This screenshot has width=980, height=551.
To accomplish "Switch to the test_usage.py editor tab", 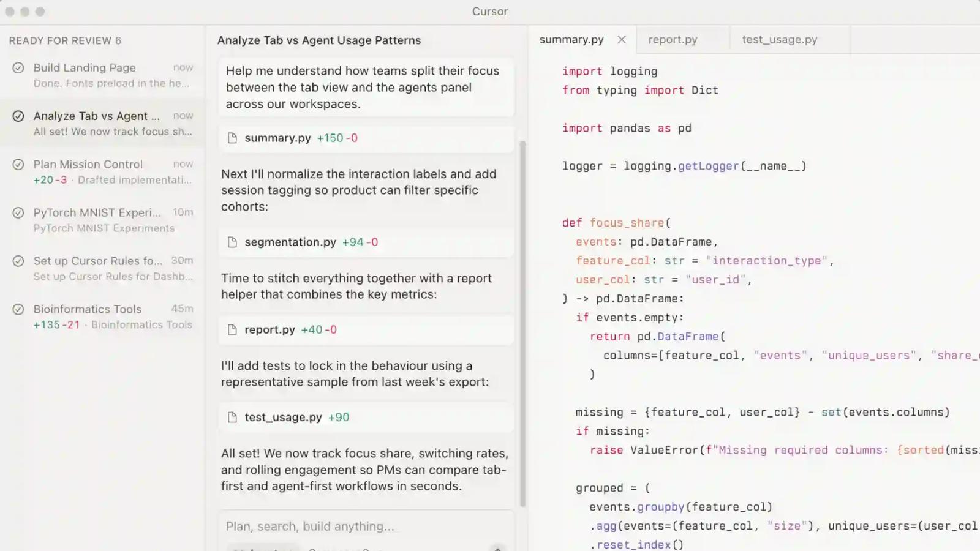I will tap(790, 40).
